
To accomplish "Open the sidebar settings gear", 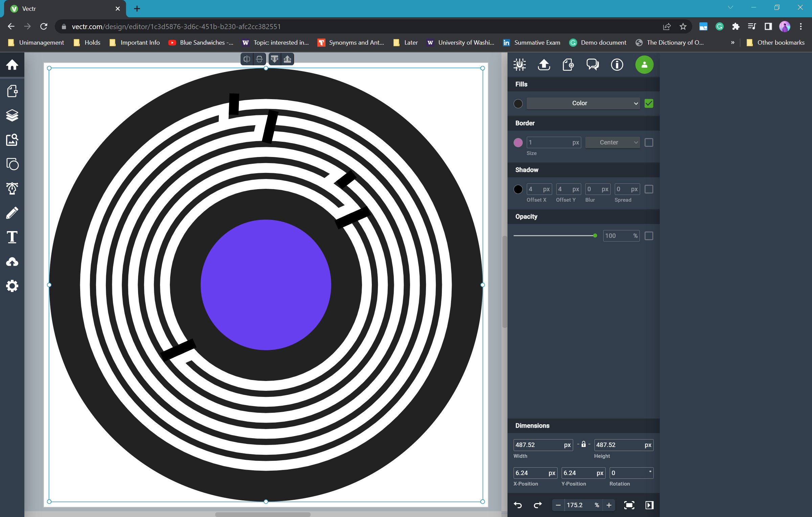I will click(x=12, y=286).
